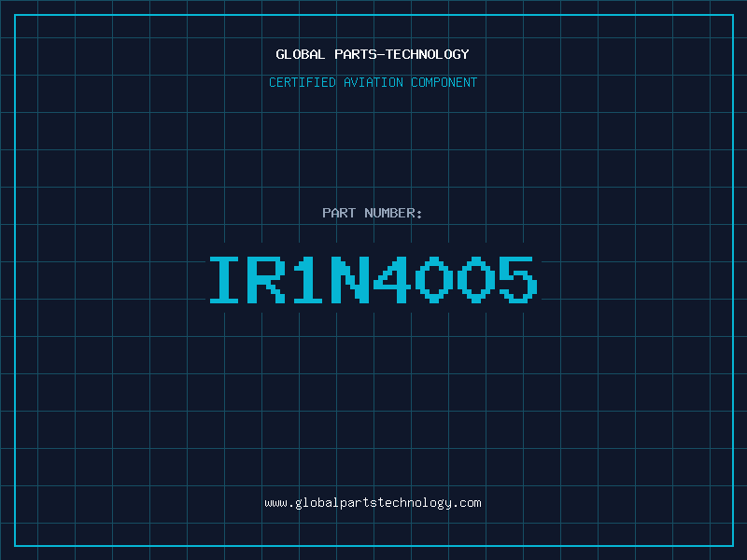Select the CERTIFIED AVIATION COMPONENT subtitle
This screenshot has width=747, height=560.
click(x=373, y=82)
